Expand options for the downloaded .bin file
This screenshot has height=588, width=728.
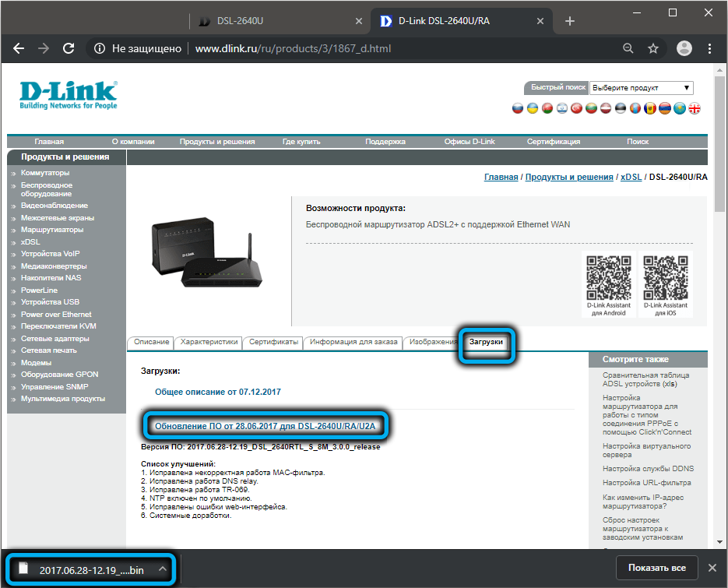[x=163, y=569]
